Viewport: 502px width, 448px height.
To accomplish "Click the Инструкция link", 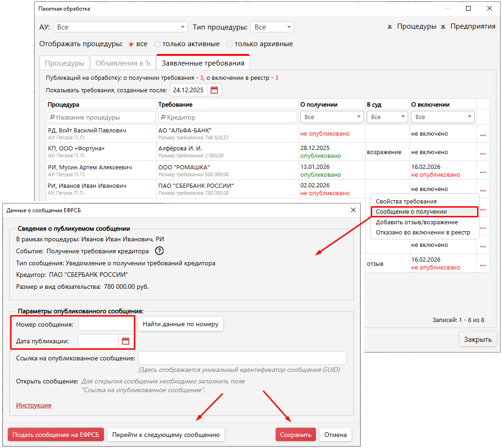I will [34, 405].
